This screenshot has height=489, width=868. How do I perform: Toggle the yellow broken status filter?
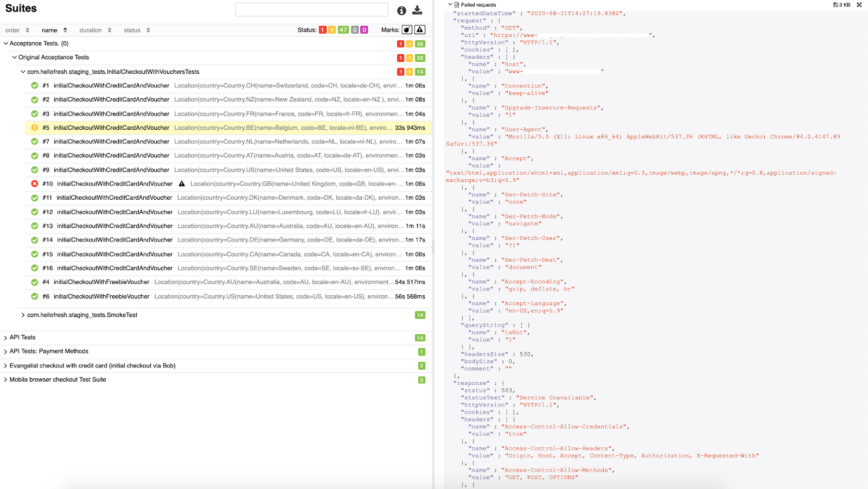[331, 30]
